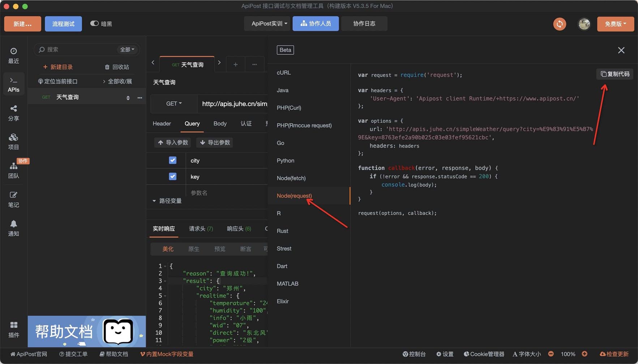Open the more options dots for 天气查询
The width and height of the screenshot is (638, 364).
point(140,98)
